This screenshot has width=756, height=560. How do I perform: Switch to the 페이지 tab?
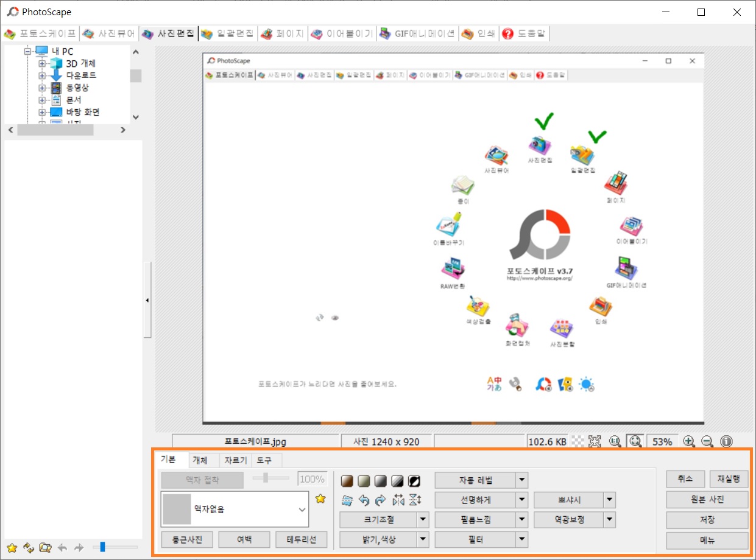point(283,33)
